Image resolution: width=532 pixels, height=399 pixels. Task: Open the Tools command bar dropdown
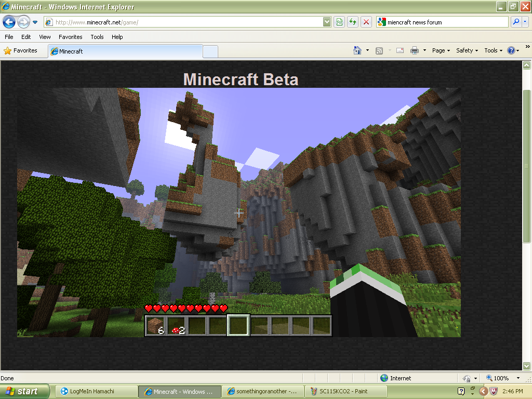tap(494, 50)
